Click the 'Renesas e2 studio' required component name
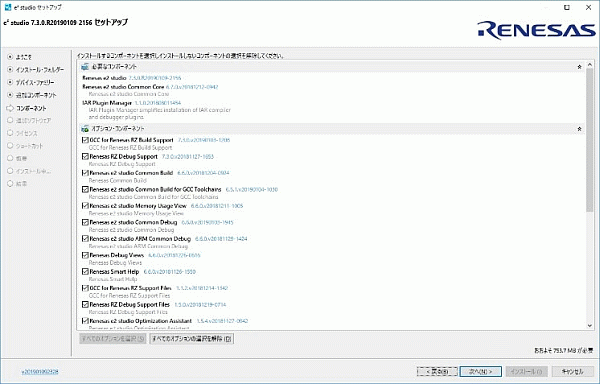 [x=104, y=78]
